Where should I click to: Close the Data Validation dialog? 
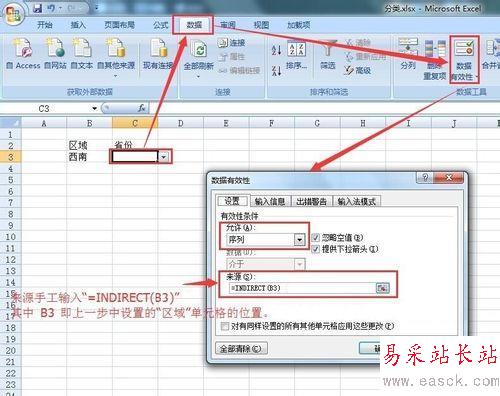pos(449,178)
